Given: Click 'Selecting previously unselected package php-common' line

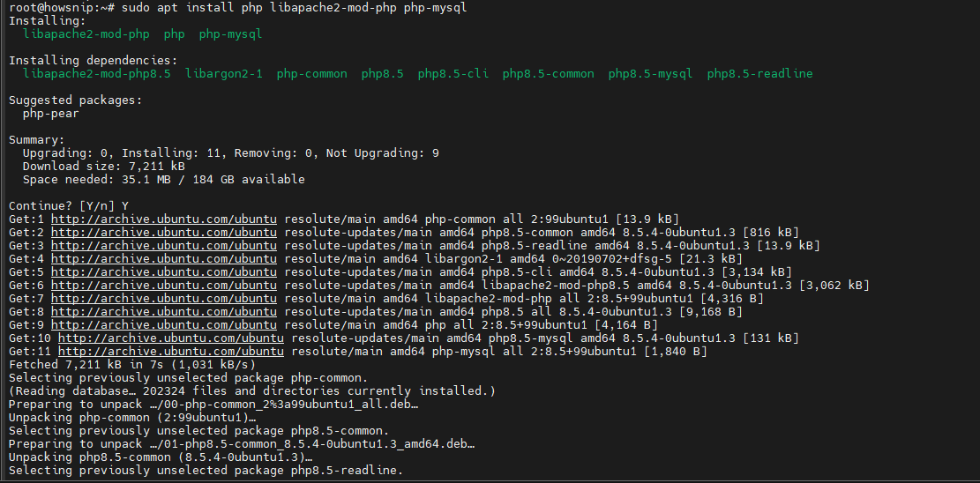Looking at the screenshot, I should [x=188, y=378].
